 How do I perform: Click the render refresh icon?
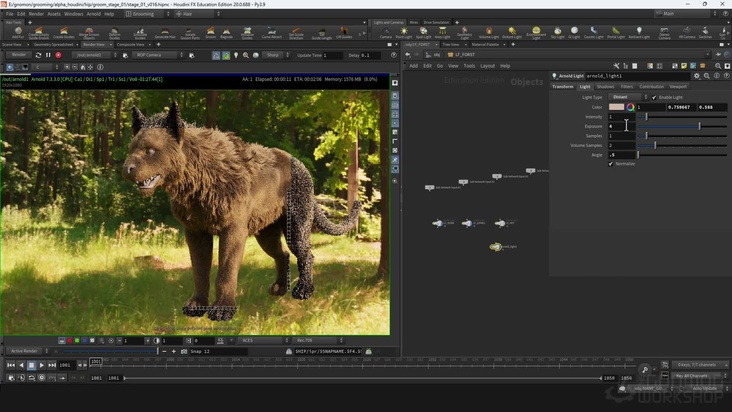(38, 55)
